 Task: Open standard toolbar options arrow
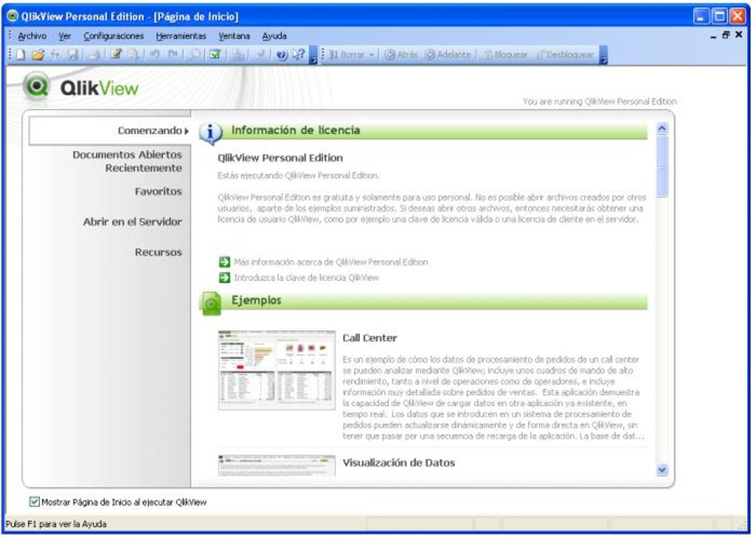point(313,55)
